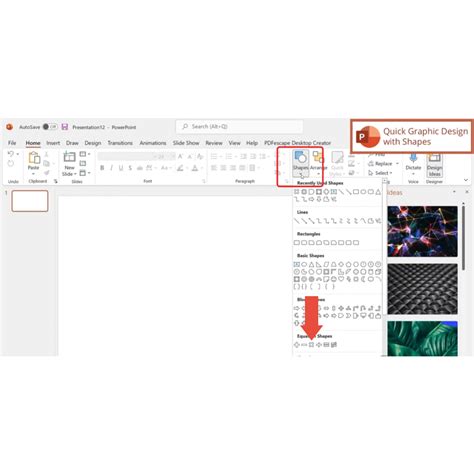Open PDFescape Desktop Creator tab
The width and height of the screenshot is (474, 474).
pyautogui.click(x=297, y=143)
